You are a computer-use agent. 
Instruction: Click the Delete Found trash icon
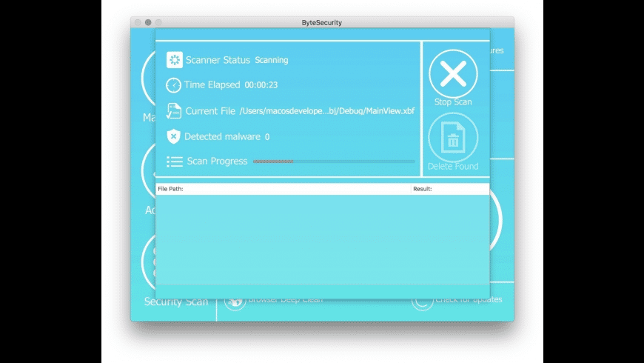point(453,137)
